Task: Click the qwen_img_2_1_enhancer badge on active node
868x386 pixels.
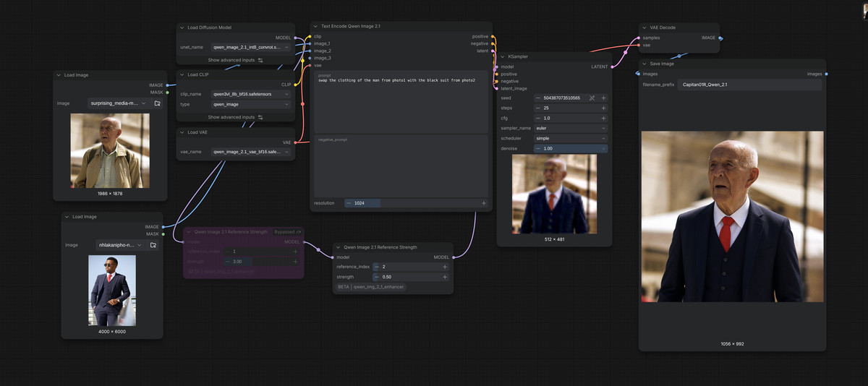Action: pos(379,287)
